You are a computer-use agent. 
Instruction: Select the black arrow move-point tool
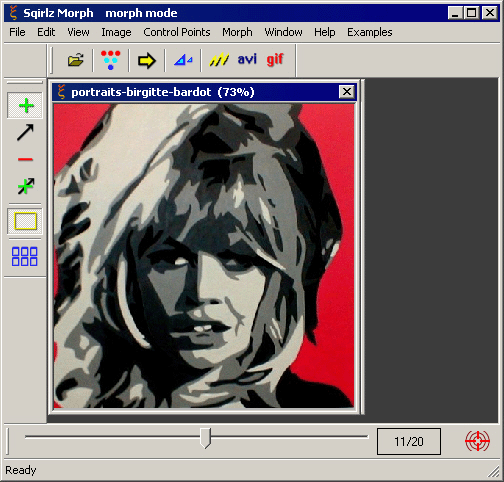click(x=25, y=132)
